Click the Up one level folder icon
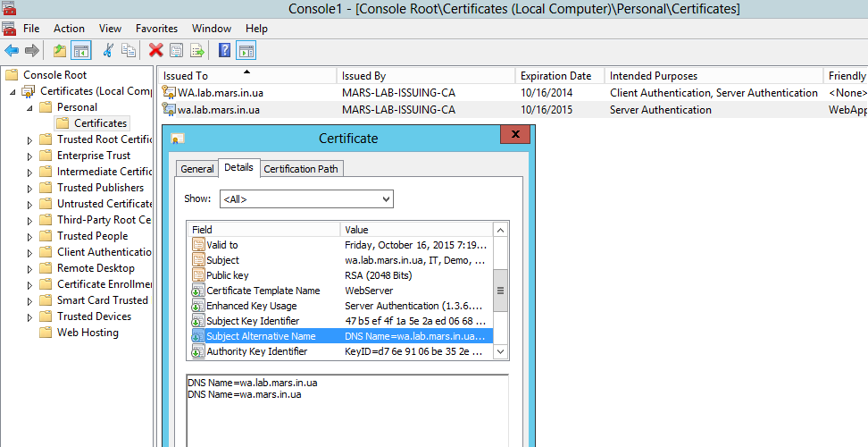Image resolution: width=868 pixels, height=447 pixels. tap(60, 51)
